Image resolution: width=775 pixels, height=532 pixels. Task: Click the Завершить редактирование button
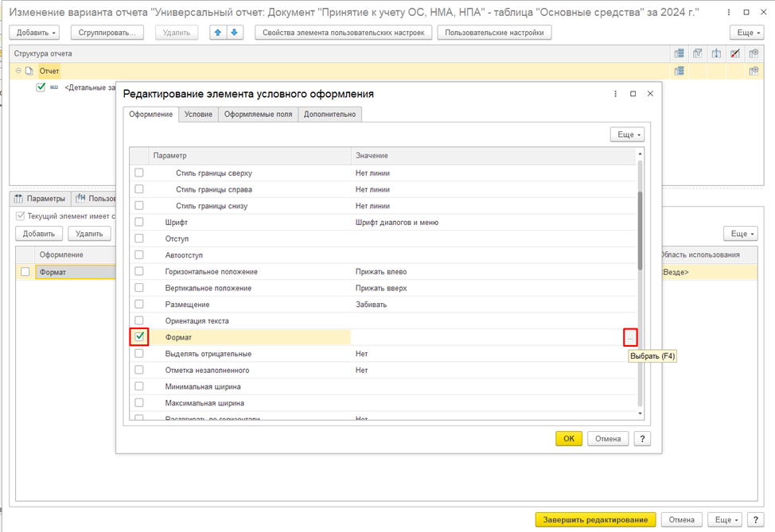pyautogui.click(x=596, y=519)
